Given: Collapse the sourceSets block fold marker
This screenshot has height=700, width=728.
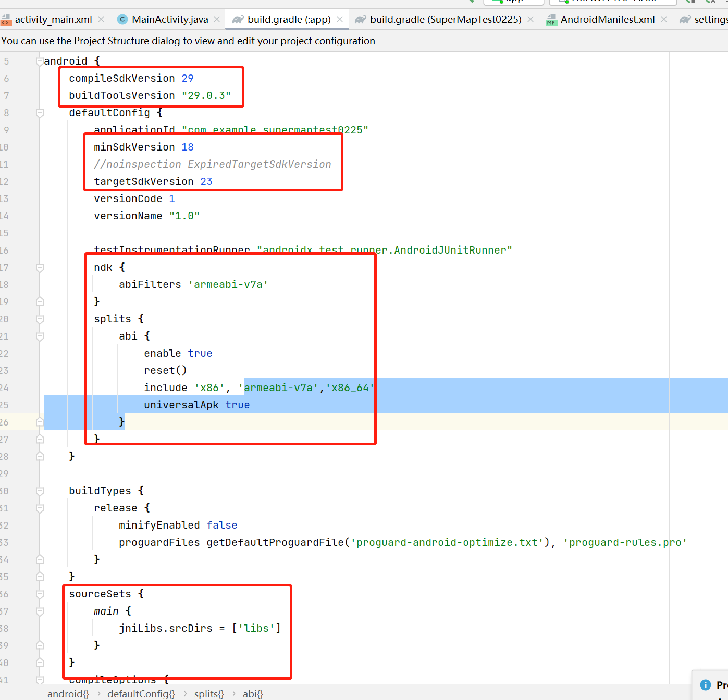Looking at the screenshot, I should click(40, 594).
